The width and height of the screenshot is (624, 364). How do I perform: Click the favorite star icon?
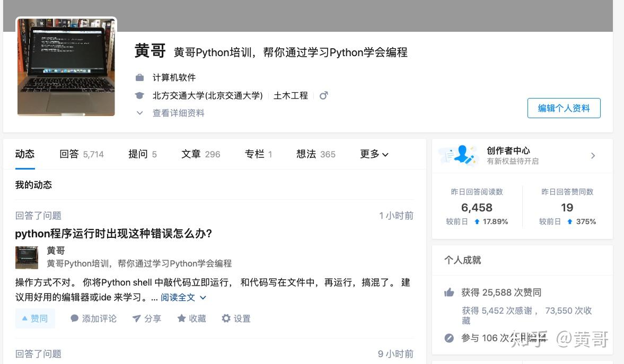pyautogui.click(x=181, y=318)
